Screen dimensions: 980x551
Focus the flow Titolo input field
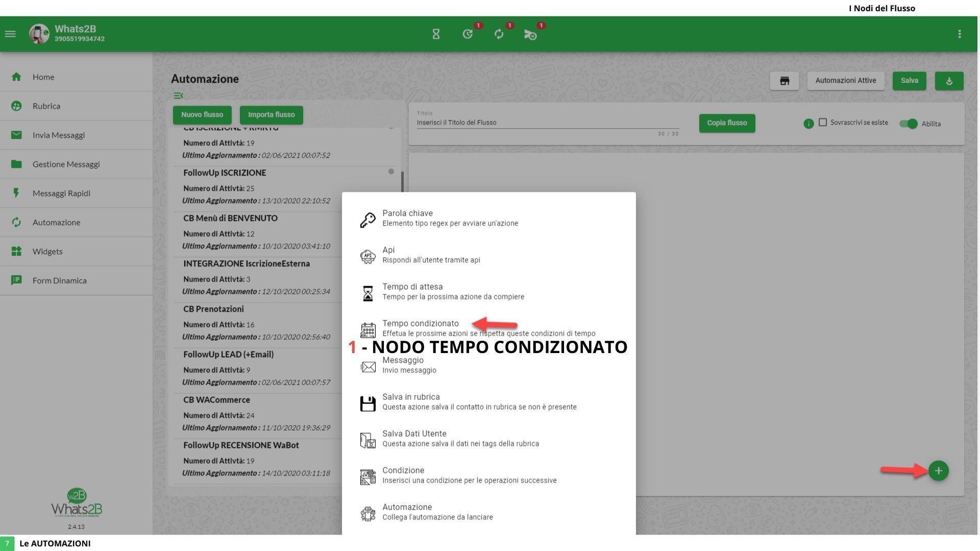tap(548, 122)
